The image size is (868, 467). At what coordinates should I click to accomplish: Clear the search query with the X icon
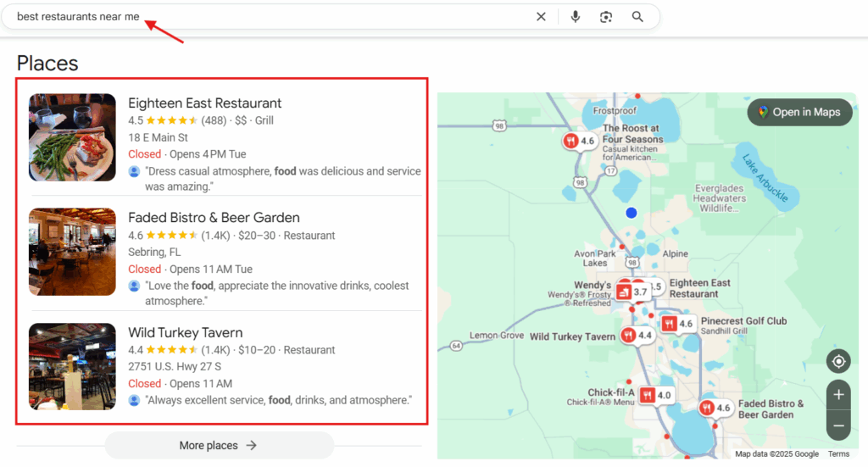541,17
